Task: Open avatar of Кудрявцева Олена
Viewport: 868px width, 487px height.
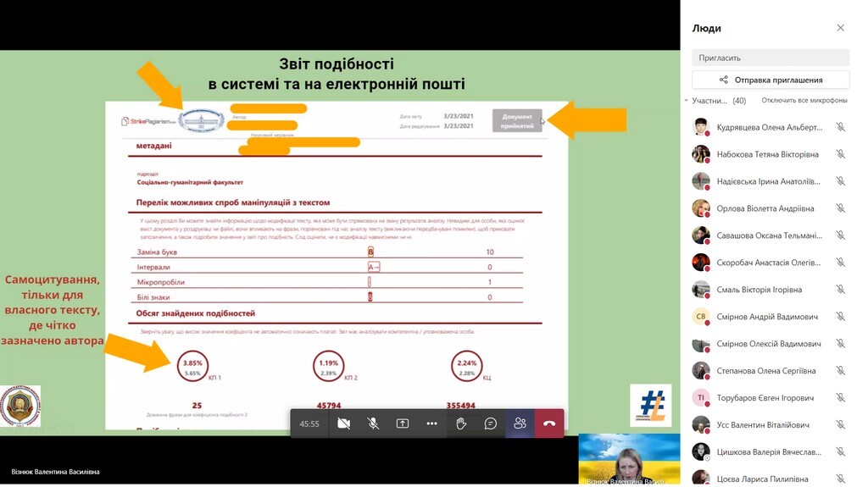Action: pos(701,127)
